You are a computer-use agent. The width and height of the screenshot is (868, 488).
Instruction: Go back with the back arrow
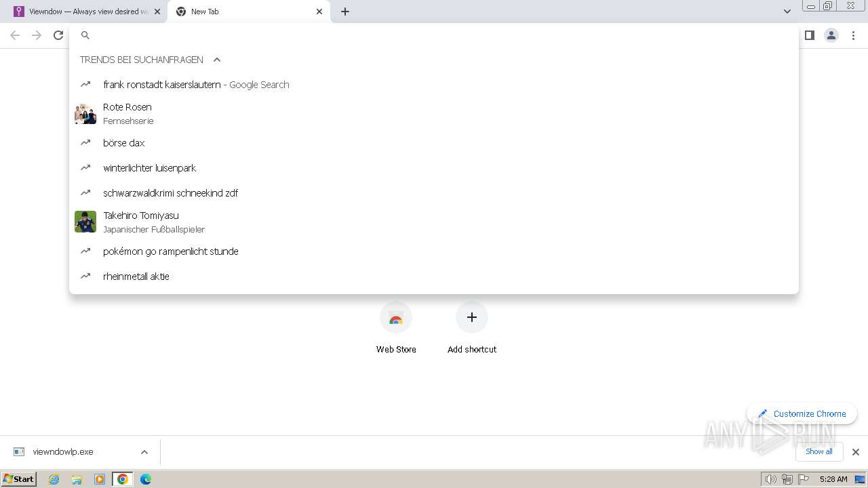pyautogui.click(x=15, y=35)
